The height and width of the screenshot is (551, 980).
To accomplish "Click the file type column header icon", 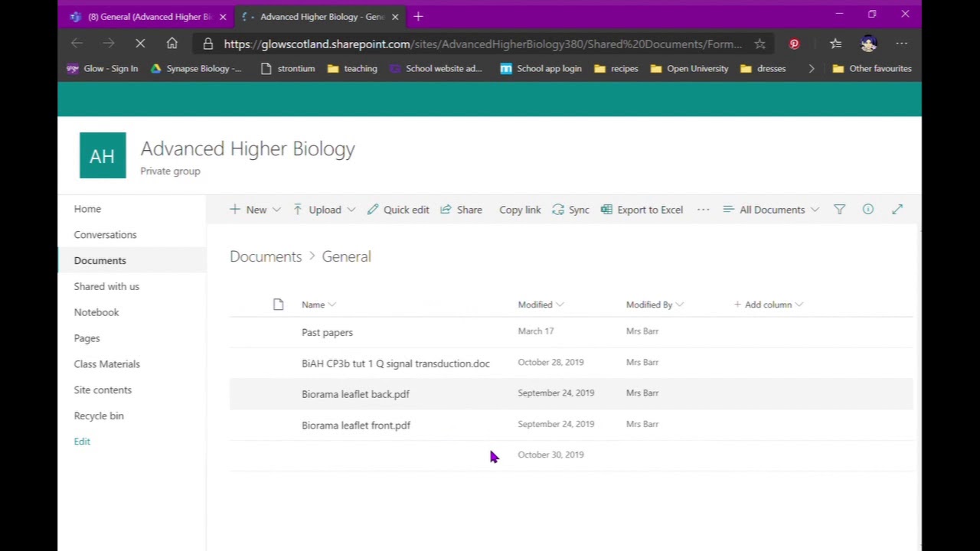I will (x=278, y=305).
